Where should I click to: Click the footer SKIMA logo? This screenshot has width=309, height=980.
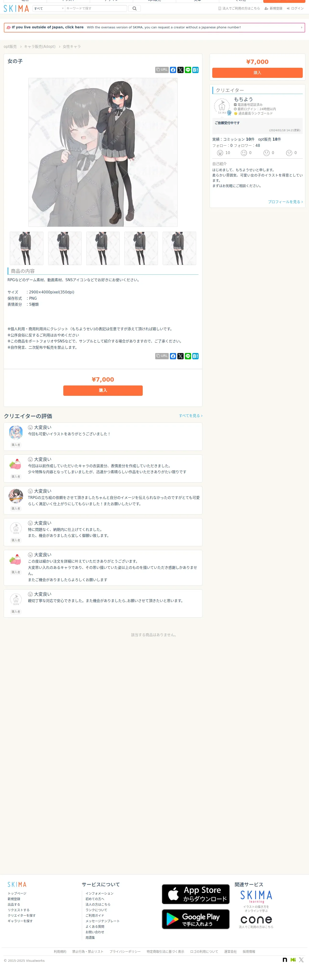tap(17, 885)
